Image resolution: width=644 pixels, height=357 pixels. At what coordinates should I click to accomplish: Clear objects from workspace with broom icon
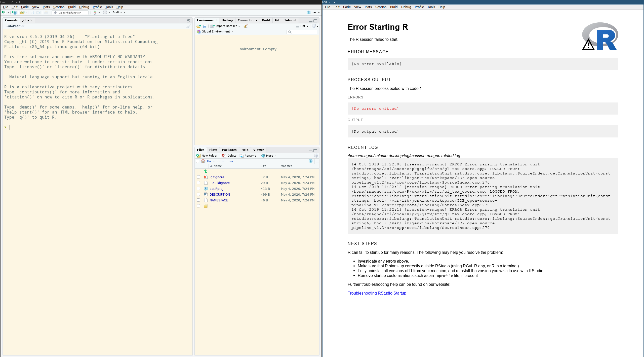[246, 26]
